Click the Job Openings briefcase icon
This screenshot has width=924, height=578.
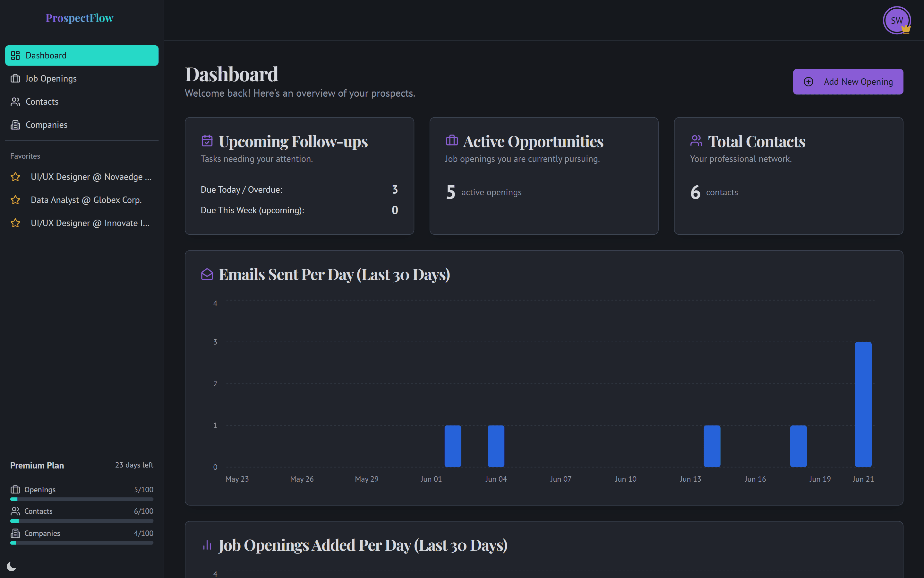(15, 78)
